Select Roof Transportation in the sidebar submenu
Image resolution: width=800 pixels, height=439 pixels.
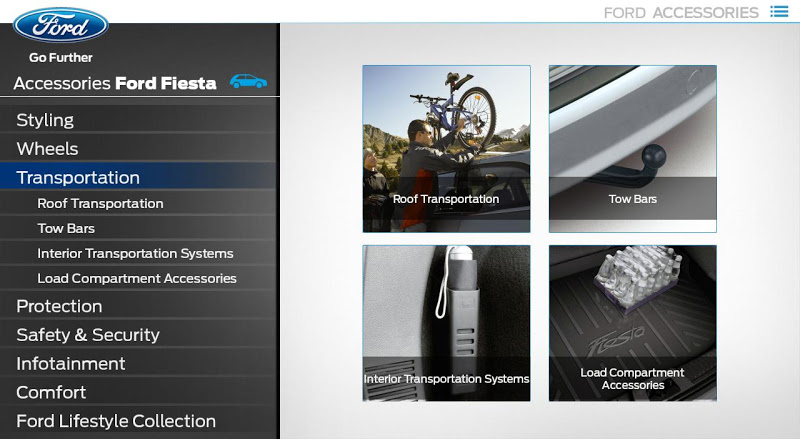tap(139, 203)
